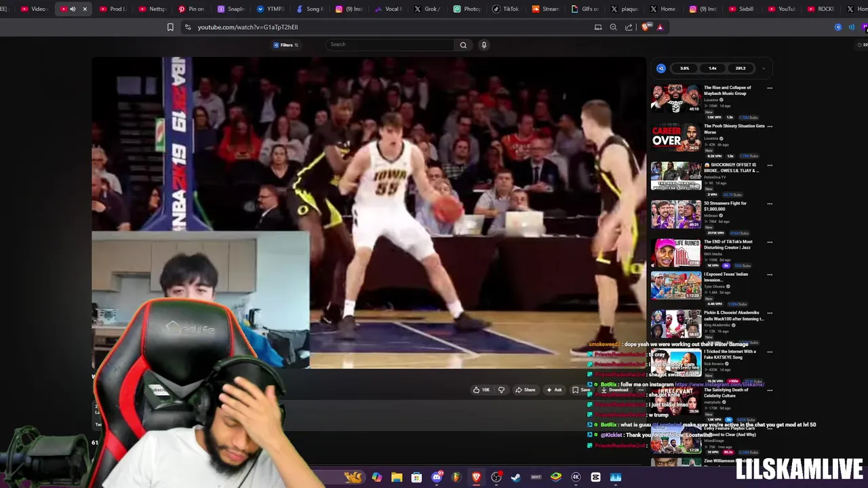Open Discord from the taskbar
868x488 pixels.
pyautogui.click(x=437, y=477)
